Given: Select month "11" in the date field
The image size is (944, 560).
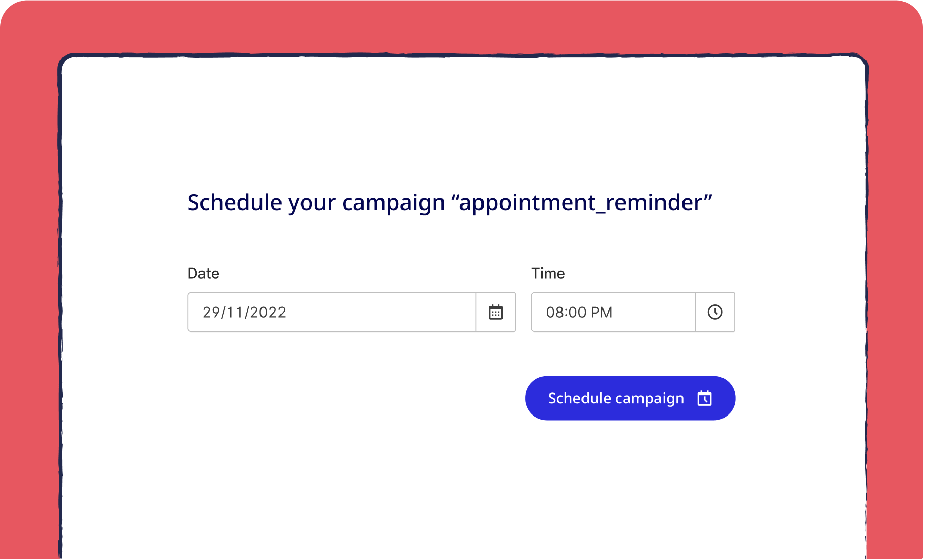Looking at the screenshot, I should 234,312.
